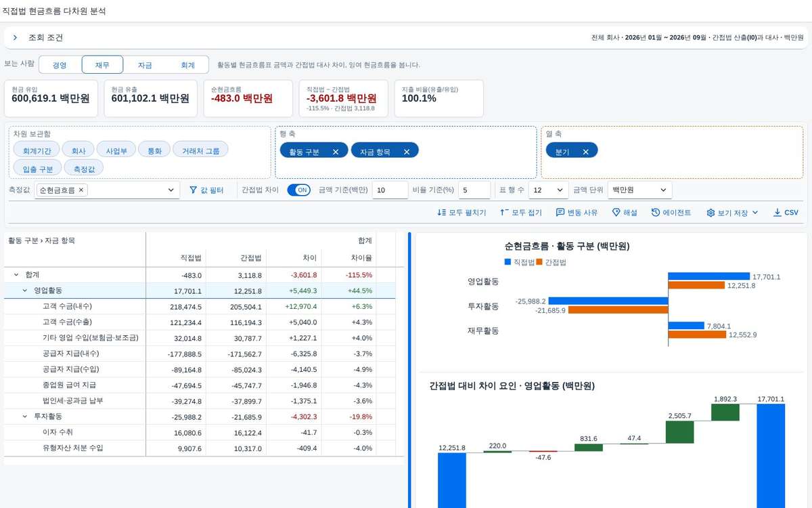
Task: Remove the 순현금흐름 measure token
Action: pyautogui.click(x=81, y=190)
